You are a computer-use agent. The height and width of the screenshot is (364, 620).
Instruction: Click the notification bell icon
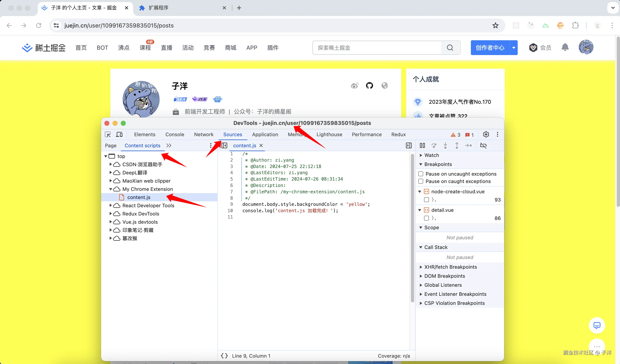pyautogui.click(x=565, y=47)
